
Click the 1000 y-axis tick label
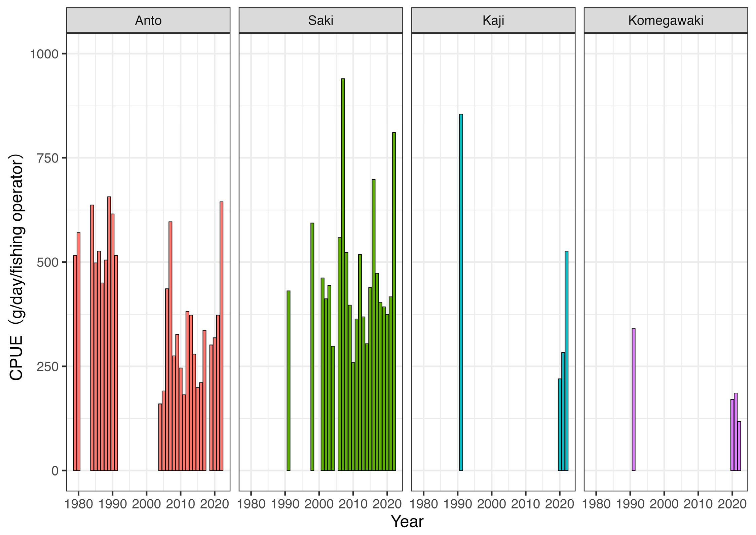point(44,54)
